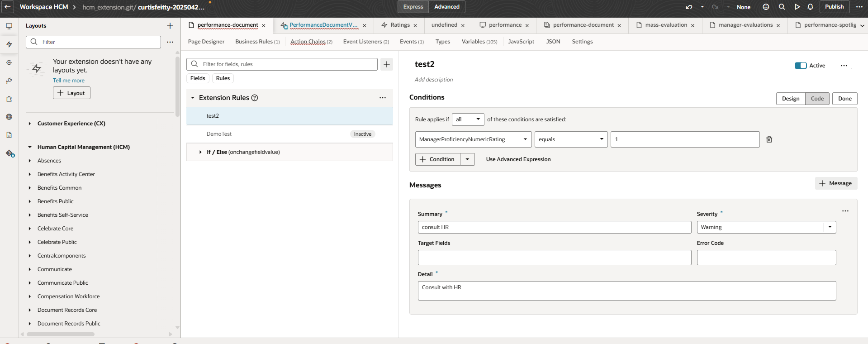868x344 pixels.
Task: Open the plug icon in left sidebar
Action: 9,81
